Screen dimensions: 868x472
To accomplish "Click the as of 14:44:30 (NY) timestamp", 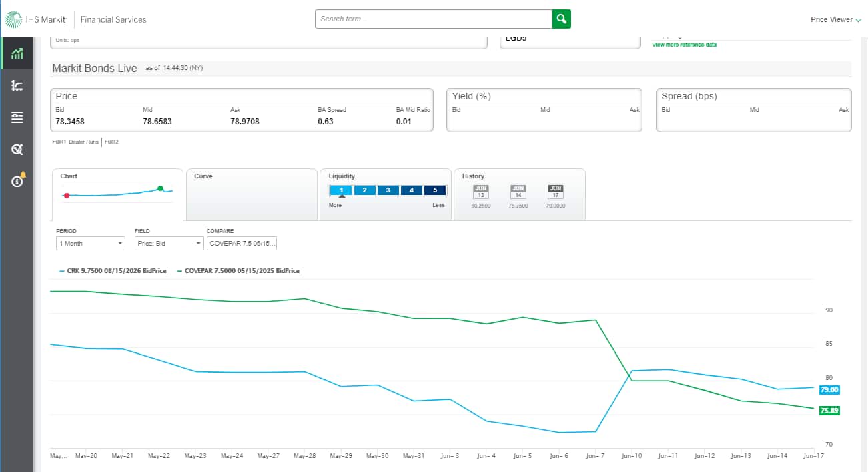I will 174,68.
